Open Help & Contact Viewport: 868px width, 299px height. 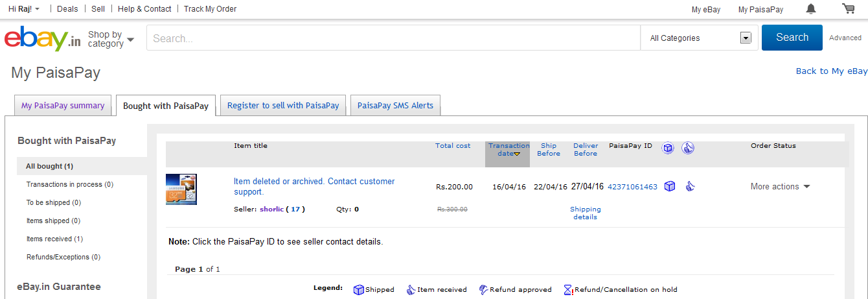144,9
